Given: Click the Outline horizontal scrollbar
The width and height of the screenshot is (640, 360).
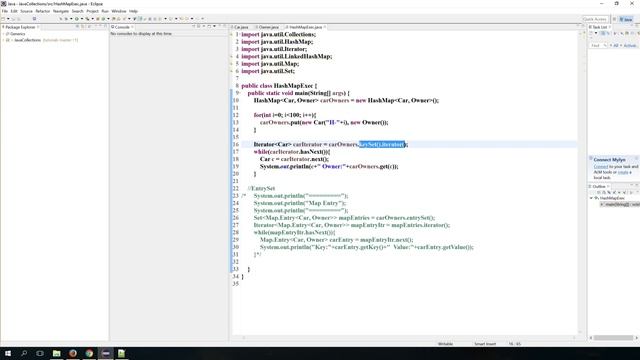Looking at the screenshot, I should click(x=613, y=338).
